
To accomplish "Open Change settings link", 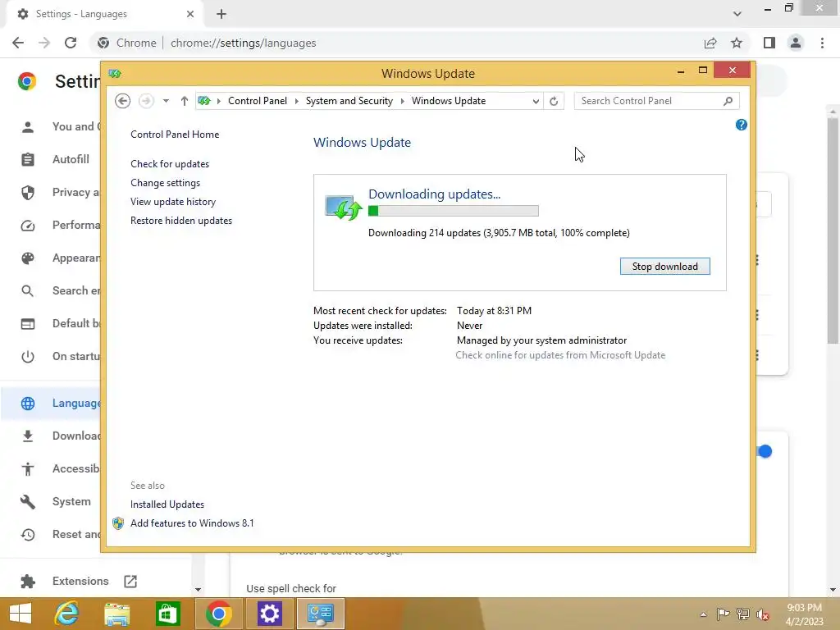I will coord(165,183).
